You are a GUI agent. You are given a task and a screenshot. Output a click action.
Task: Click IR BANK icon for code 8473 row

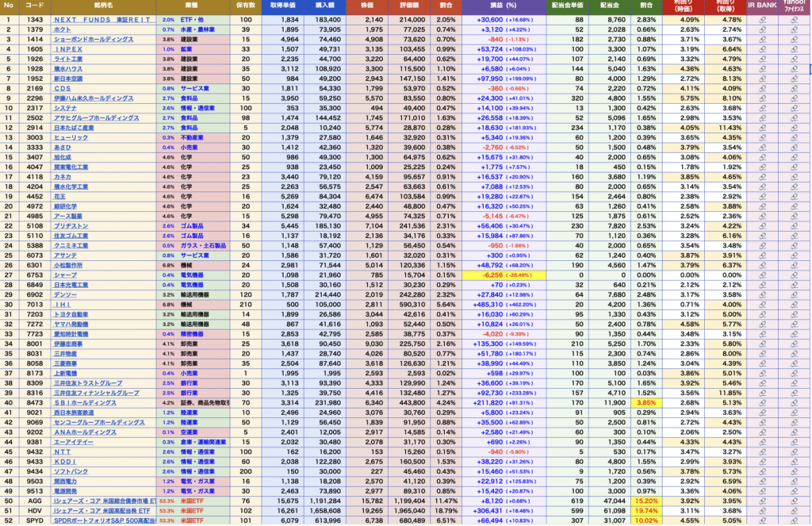[x=762, y=402]
